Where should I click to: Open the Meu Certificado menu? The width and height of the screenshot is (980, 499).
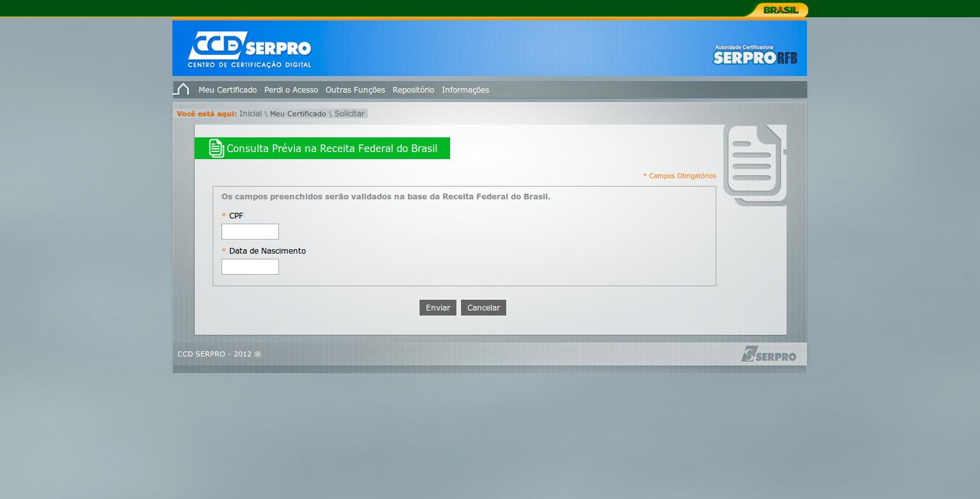coord(227,90)
